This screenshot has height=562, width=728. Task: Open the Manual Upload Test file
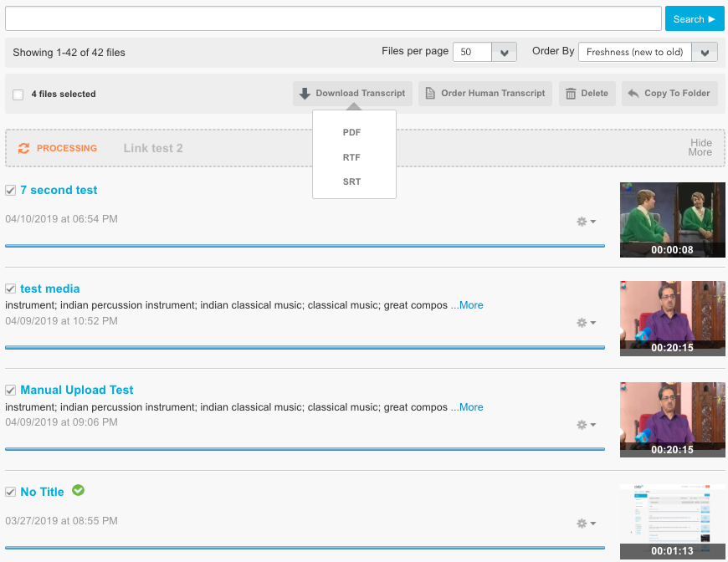[77, 390]
